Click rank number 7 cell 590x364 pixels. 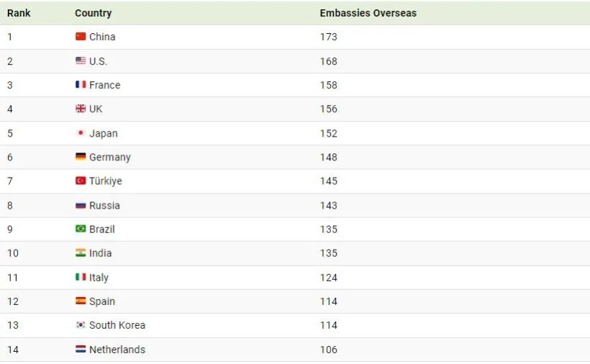10,181
